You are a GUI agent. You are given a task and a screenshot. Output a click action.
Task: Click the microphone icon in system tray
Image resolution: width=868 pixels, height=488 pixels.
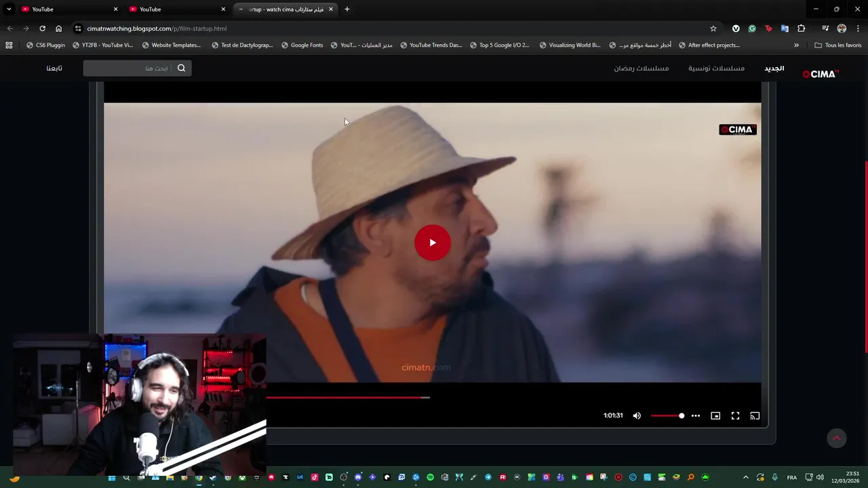tap(774, 477)
